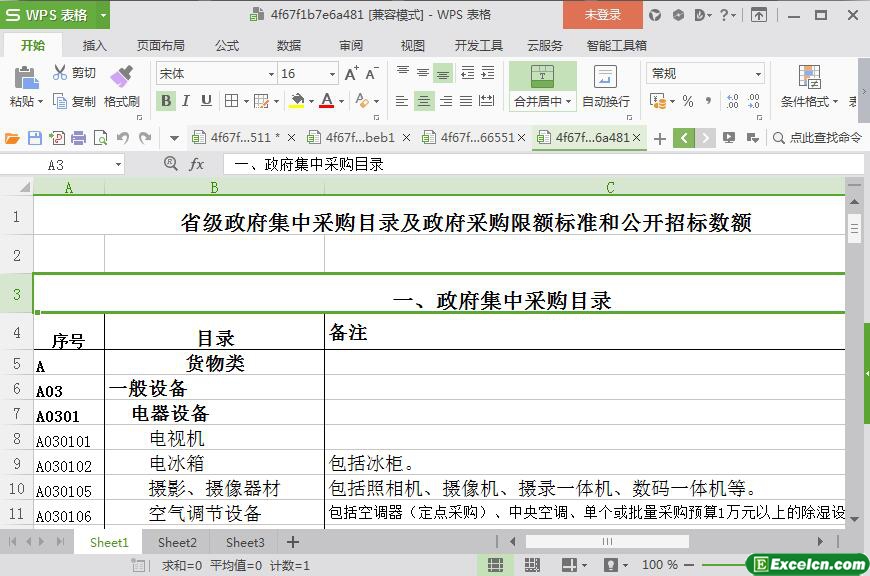This screenshot has width=870, height=576.
Task: Click the Save icon in quick access toolbar
Action: click(x=35, y=138)
